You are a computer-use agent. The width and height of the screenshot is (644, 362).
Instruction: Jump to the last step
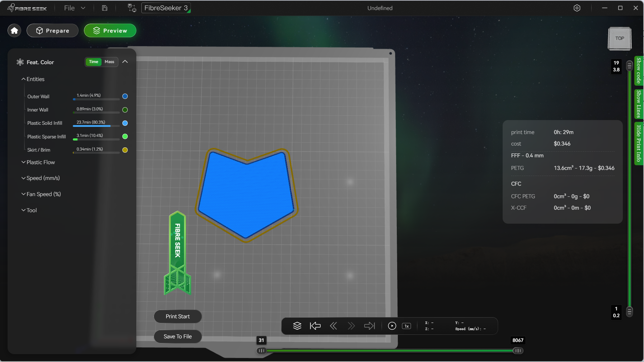(x=370, y=326)
